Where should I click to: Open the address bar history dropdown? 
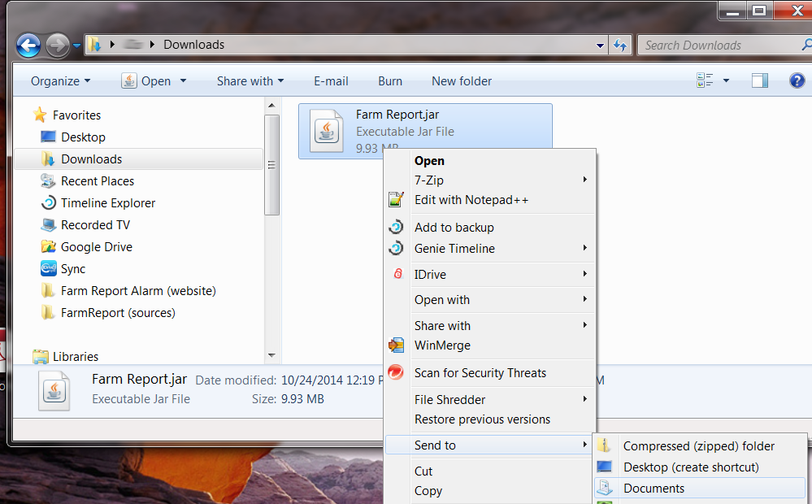pyautogui.click(x=600, y=46)
